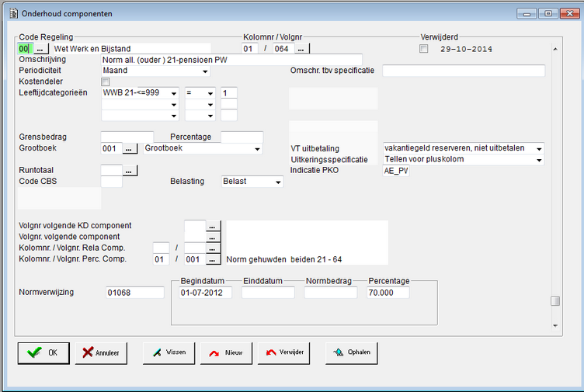This screenshot has height=392, width=584.
Task: Click Rela Comp. volgnr field
Action: [195, 248]
